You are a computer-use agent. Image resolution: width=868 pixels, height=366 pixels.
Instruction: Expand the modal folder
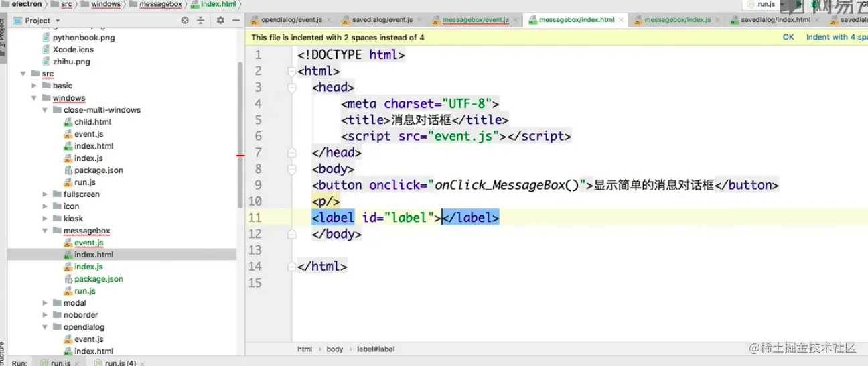pos(45,303)
